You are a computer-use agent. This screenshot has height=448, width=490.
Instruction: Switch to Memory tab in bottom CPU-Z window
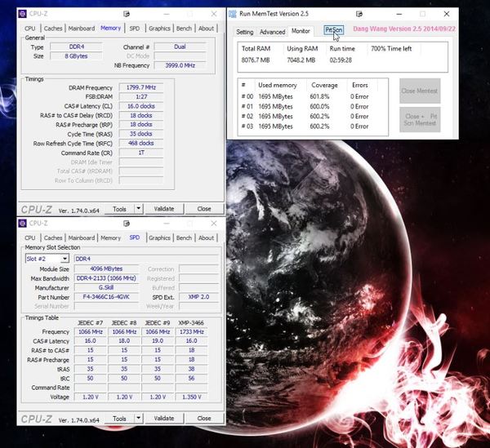point(110,238)
